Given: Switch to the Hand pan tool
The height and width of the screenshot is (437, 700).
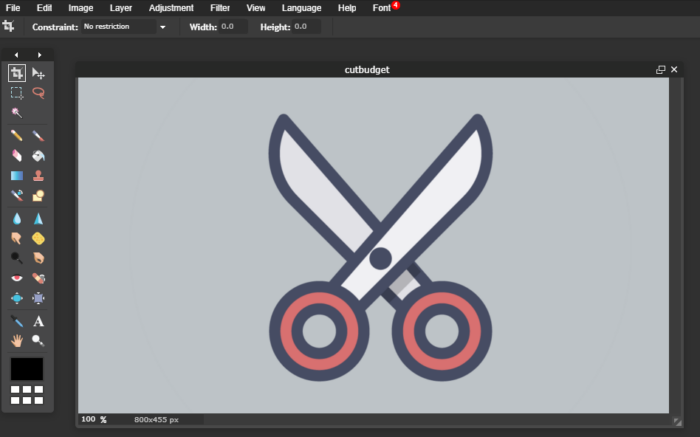Looking at the screenshot, I should (x=17, y=341).
